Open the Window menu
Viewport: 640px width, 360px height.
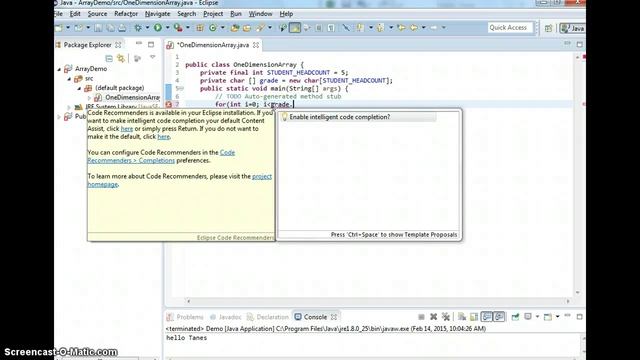pyautogui.click(x=260, y=14)
